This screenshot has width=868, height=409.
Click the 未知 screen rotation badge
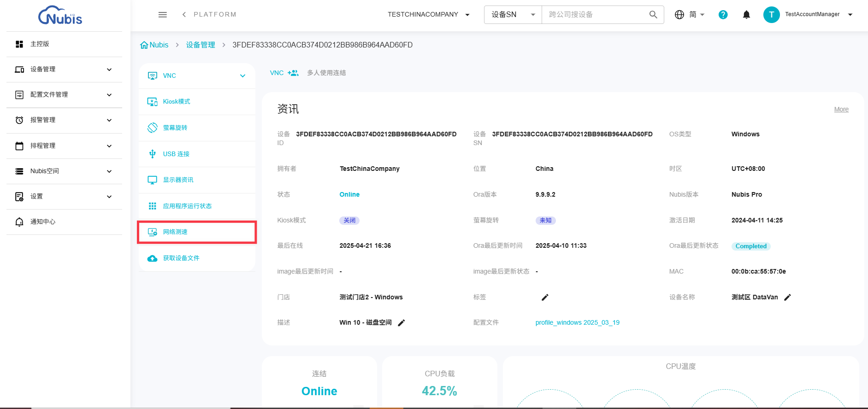coord(545,221)
